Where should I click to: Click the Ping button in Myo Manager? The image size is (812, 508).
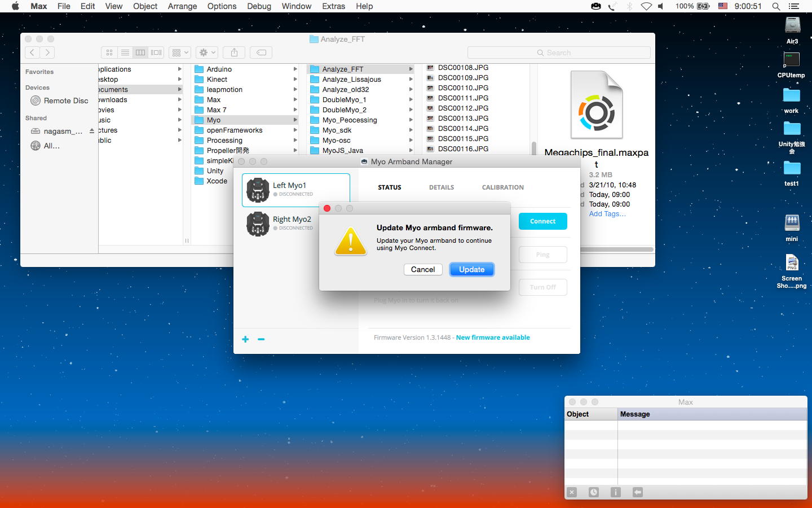click(x=543, y=255)
